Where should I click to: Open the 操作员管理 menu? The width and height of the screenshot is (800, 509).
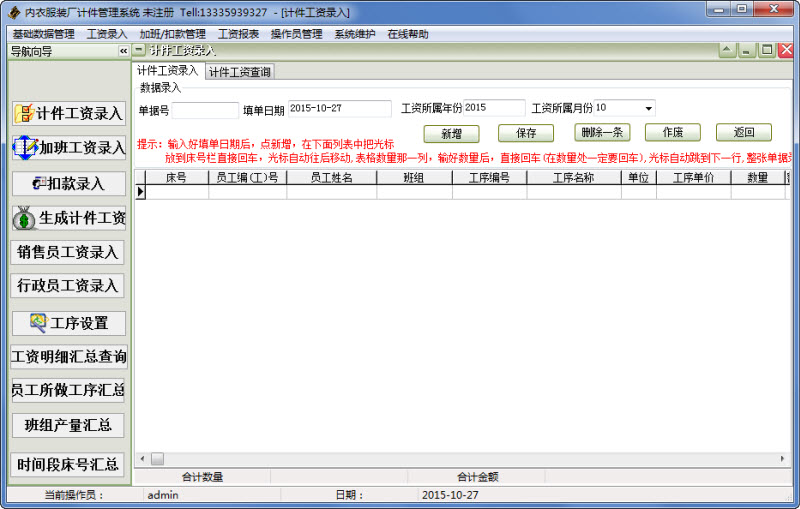tap(296, 34)
